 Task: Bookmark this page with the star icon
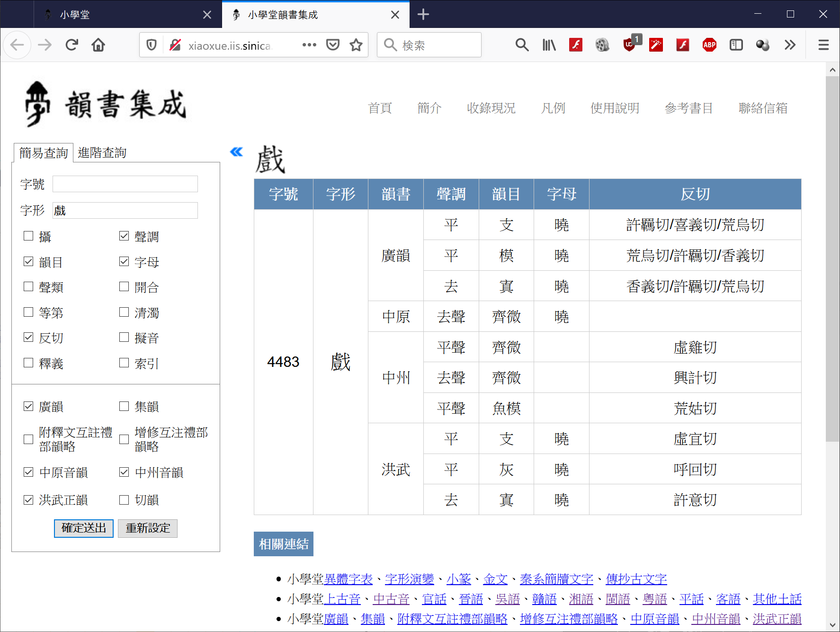pyautogui.click(x=356, y=45)
